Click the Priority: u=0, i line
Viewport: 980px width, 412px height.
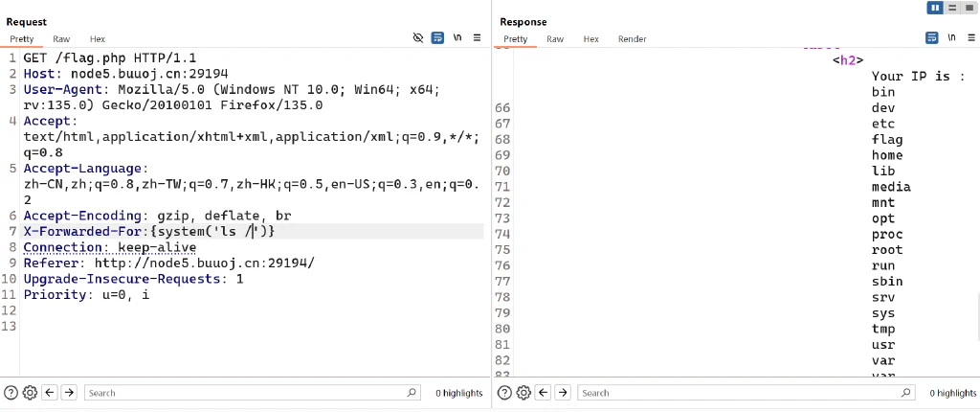point(86,294)
